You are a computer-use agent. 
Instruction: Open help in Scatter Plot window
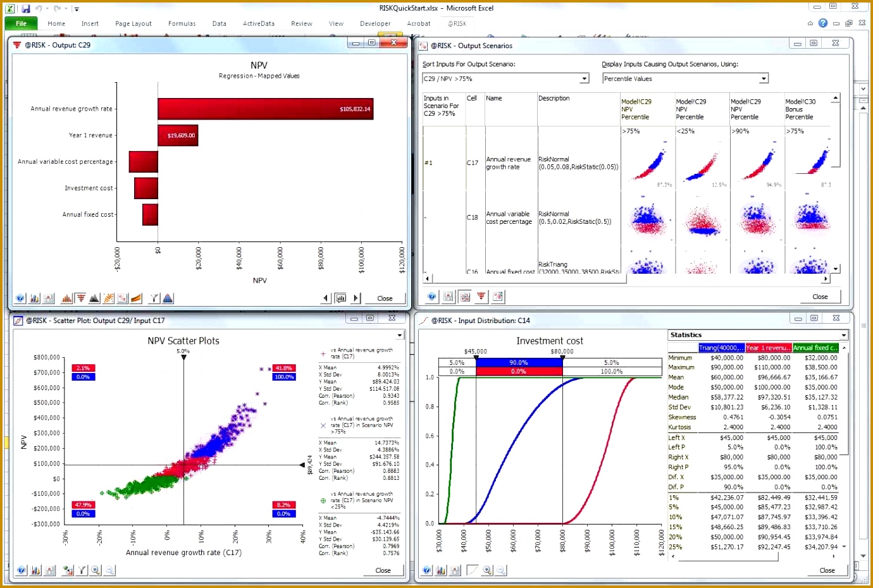coord(22,570)
